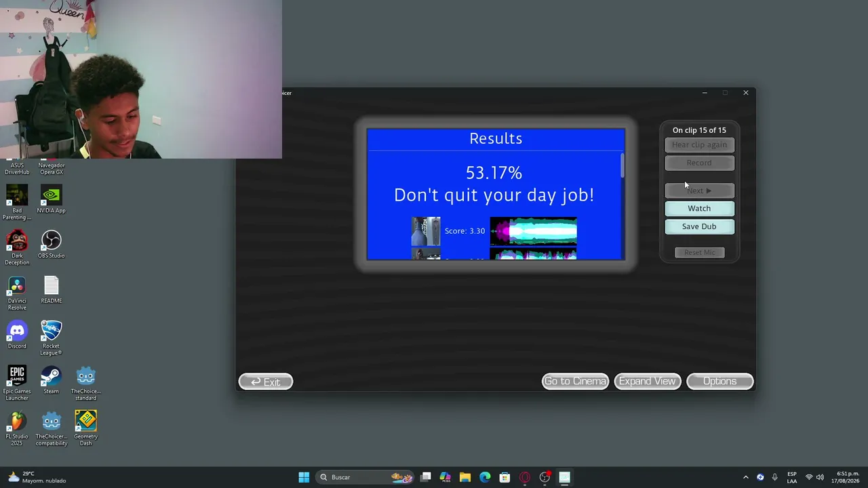Click the clip thumbnail beside Score 3.30
The height and width of the screenshot is (488, 868).
click(426, 231)
